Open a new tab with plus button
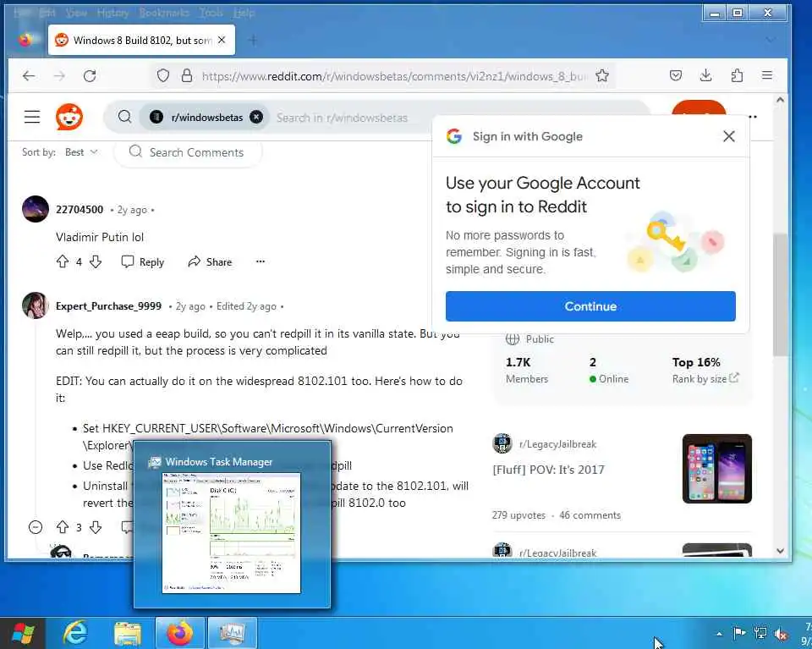Screen dimensions: 812x649 [253, 40]
